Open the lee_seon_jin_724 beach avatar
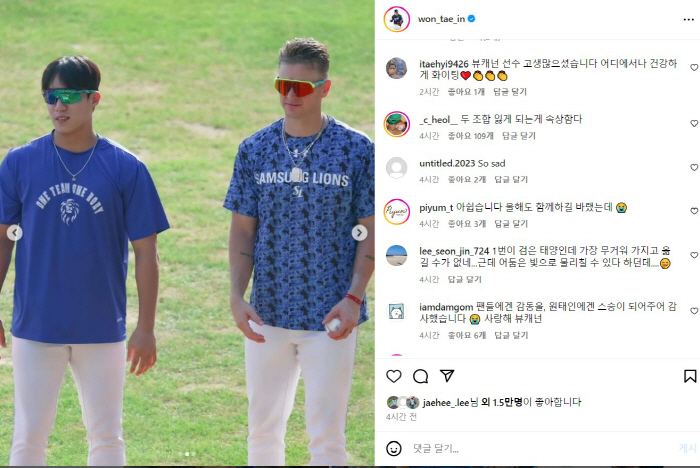The width and height of the screenshot is (700, 468). click(396, 256)
